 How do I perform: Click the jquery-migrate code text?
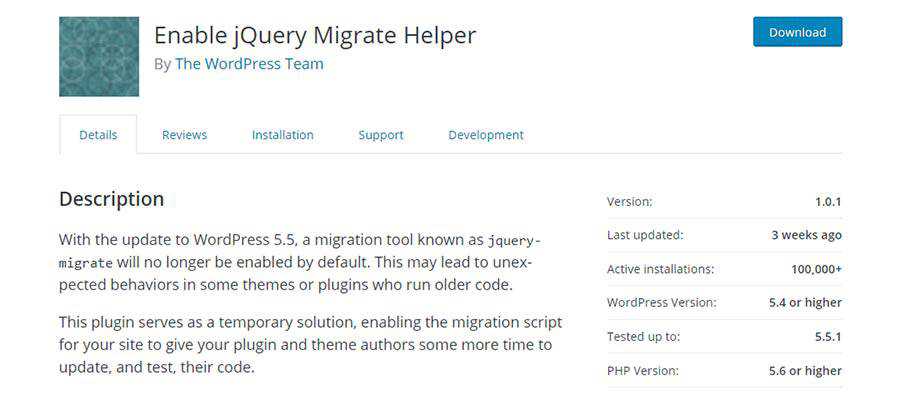[x=513, y=242]
